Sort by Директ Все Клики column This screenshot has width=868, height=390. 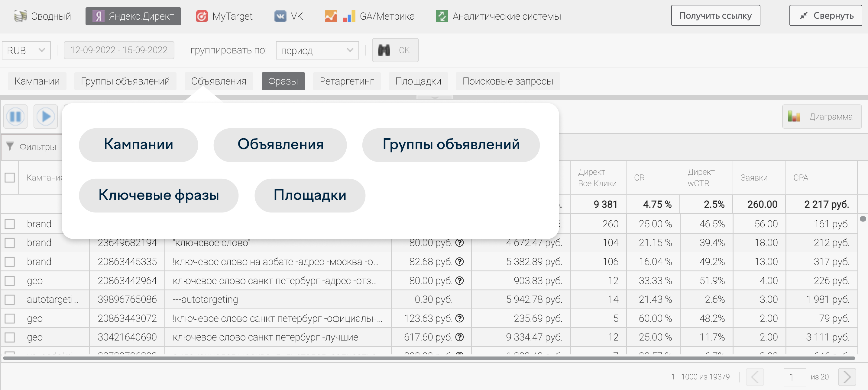(598, 178)
